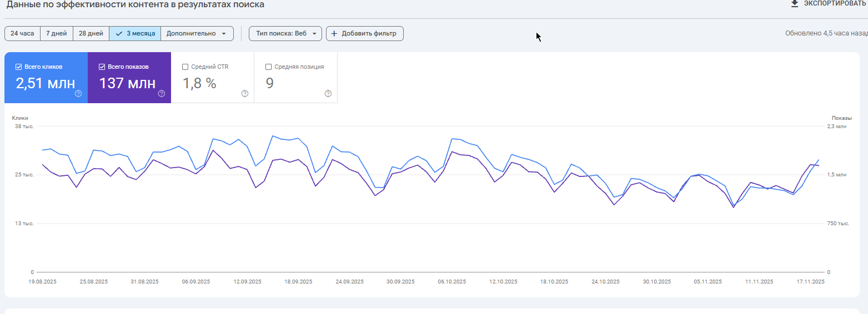Click the ЭКСПОРТИРОВАТЬ button

(834, 4)
